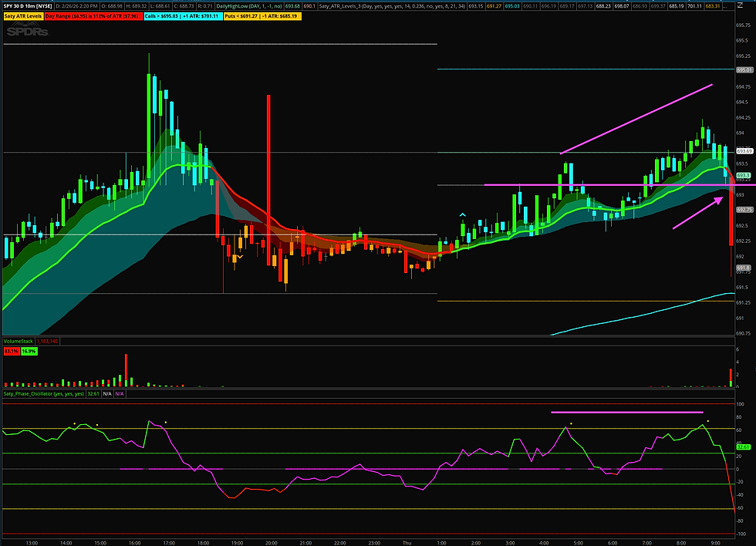Click the Saty_Phase_Oscillator study label
Image resolution: width=756 pixels, height=546 pixels.
pyautogui.click(x=44, y=394)
